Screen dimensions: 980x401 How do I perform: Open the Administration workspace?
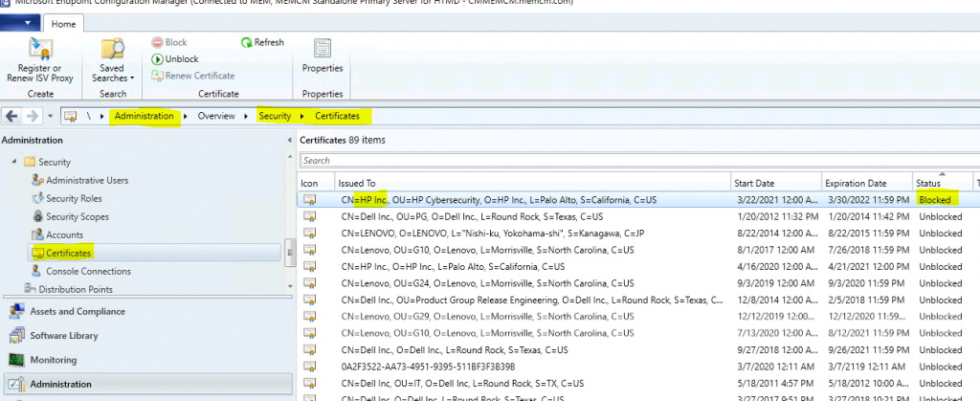tap(148, 384)
